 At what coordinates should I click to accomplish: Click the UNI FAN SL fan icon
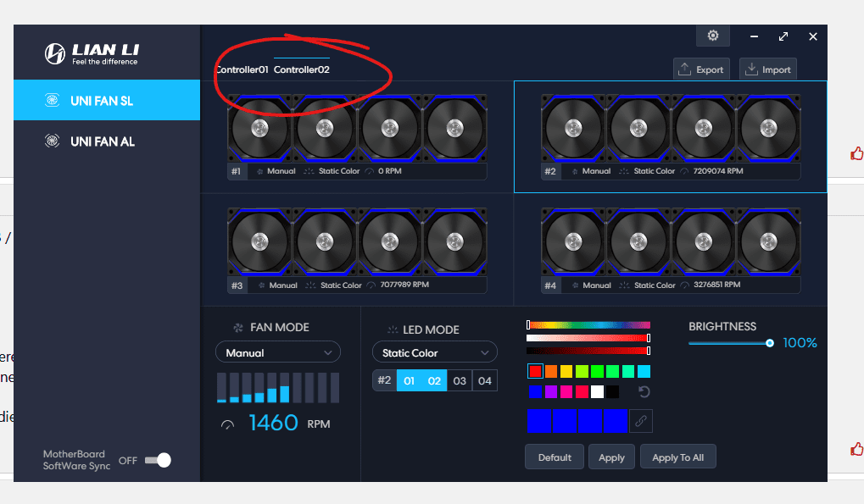tap(52, 100)
